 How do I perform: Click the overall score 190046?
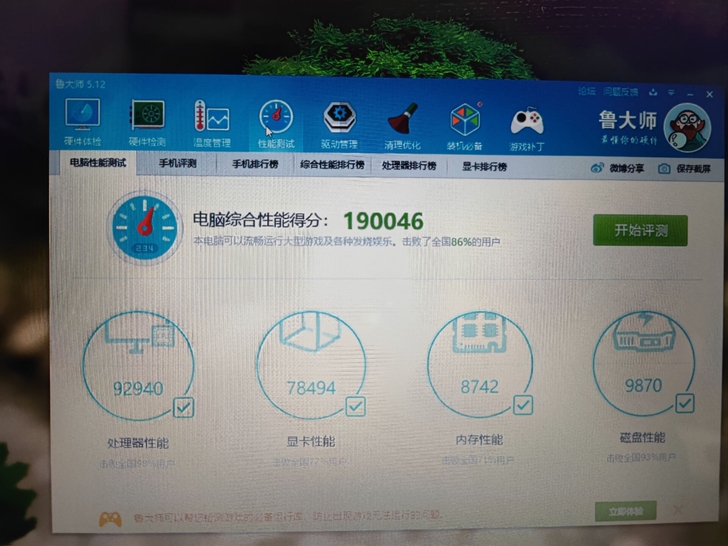click(x=384, y=221)
